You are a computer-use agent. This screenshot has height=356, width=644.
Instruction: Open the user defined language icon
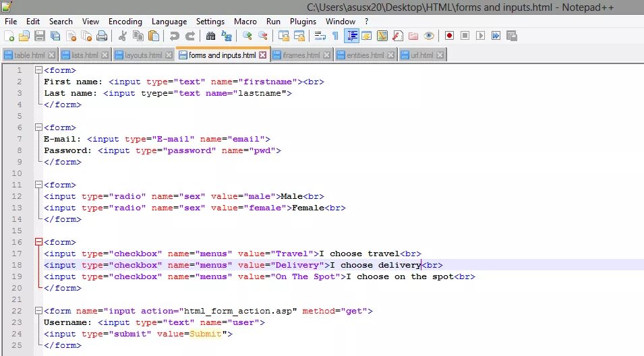tap(366, 36)
